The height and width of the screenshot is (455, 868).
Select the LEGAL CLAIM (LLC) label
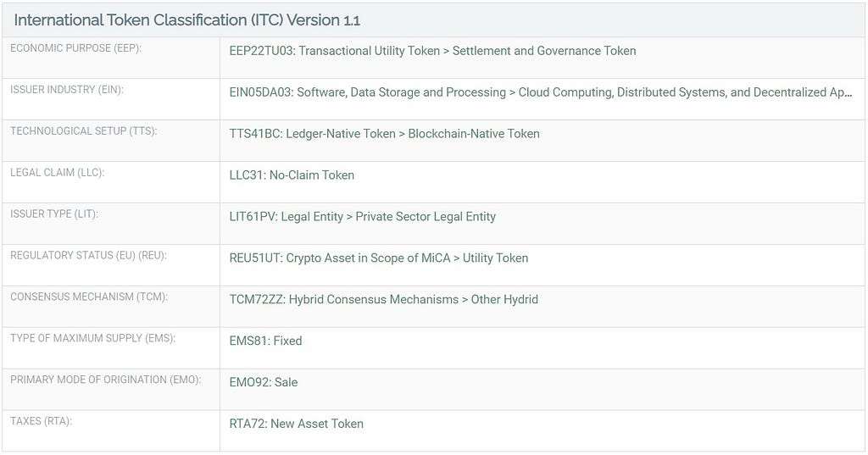click(57, 173)
